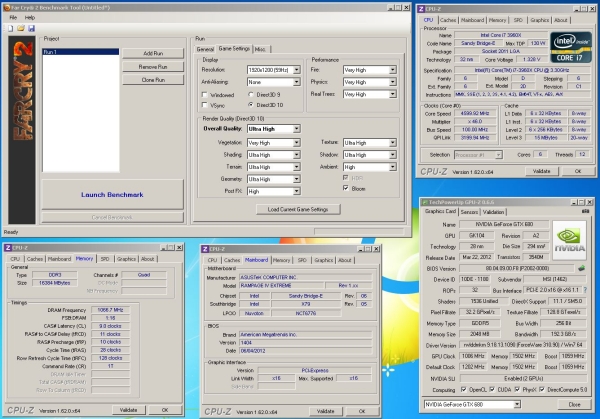Viewport: 600px width, 419px height.
Task: Open the Shadow quality dropdown
Action: pyautogui.click(x=393, y=155)
